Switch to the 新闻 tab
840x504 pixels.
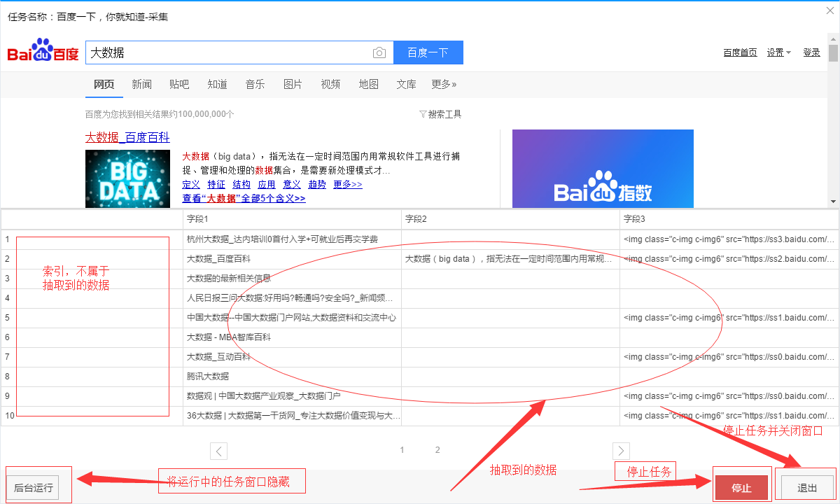point(141,84)
